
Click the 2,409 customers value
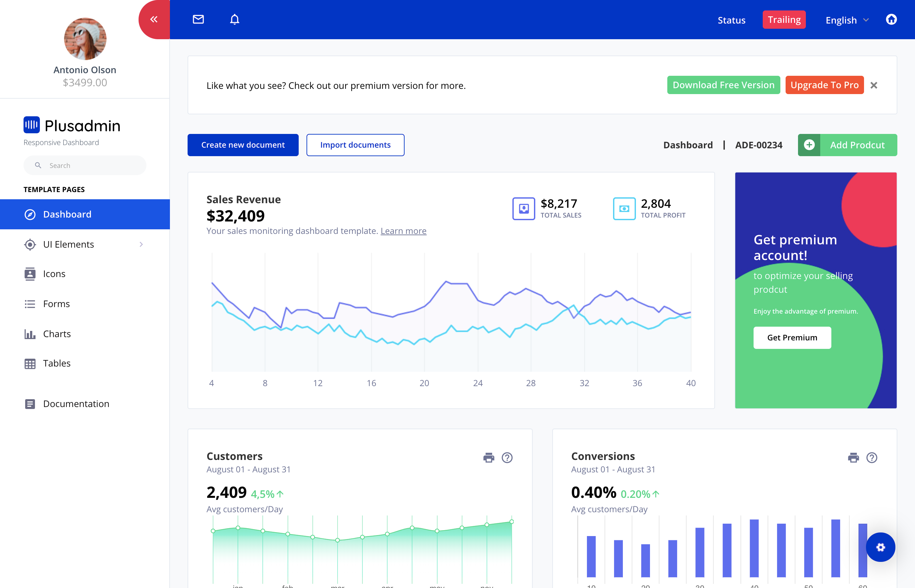(x=226, y=492)
